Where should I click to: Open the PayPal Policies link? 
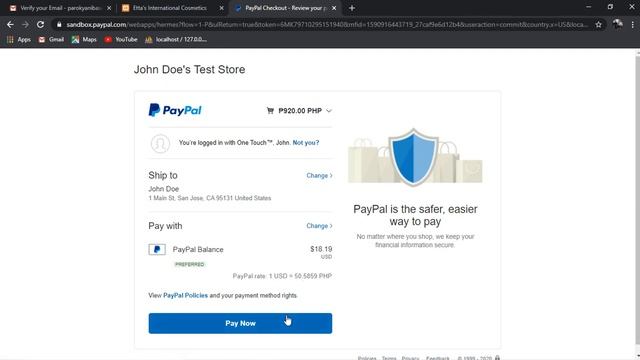pyautogui.click(x=185, y=295)
